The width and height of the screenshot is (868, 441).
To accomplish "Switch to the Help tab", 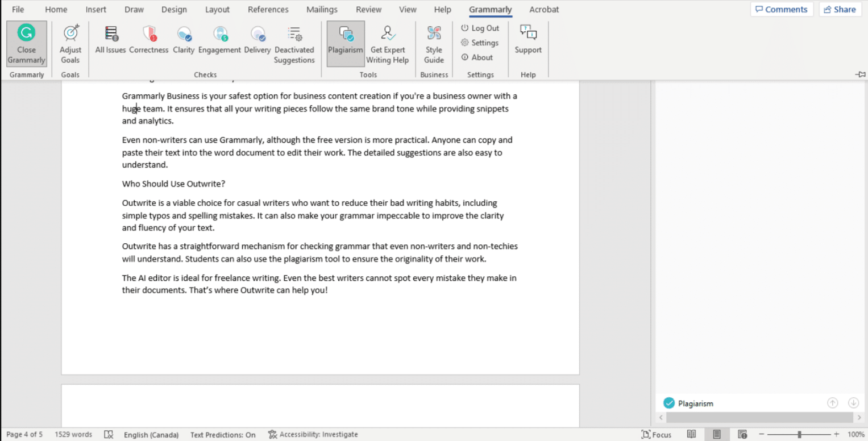I will pyautogui.click(x=442, y=9).
